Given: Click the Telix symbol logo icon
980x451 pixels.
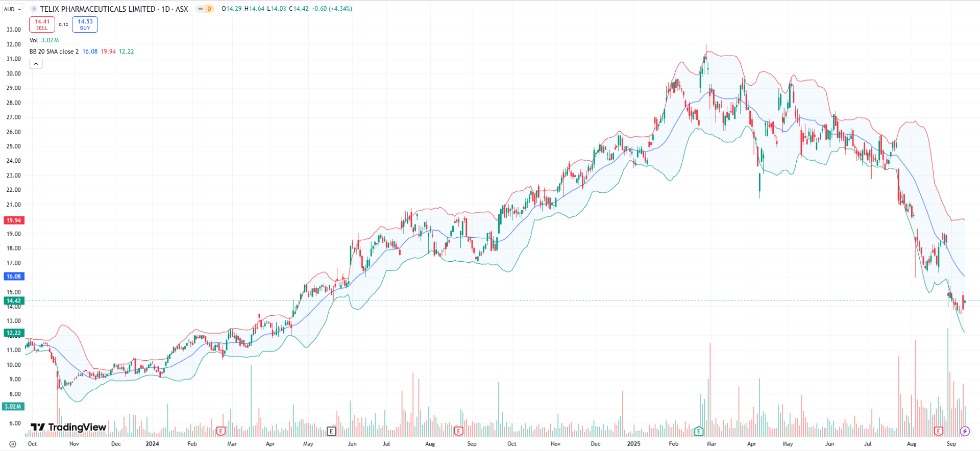Looking at the screenshot, I should pos(34,9).
